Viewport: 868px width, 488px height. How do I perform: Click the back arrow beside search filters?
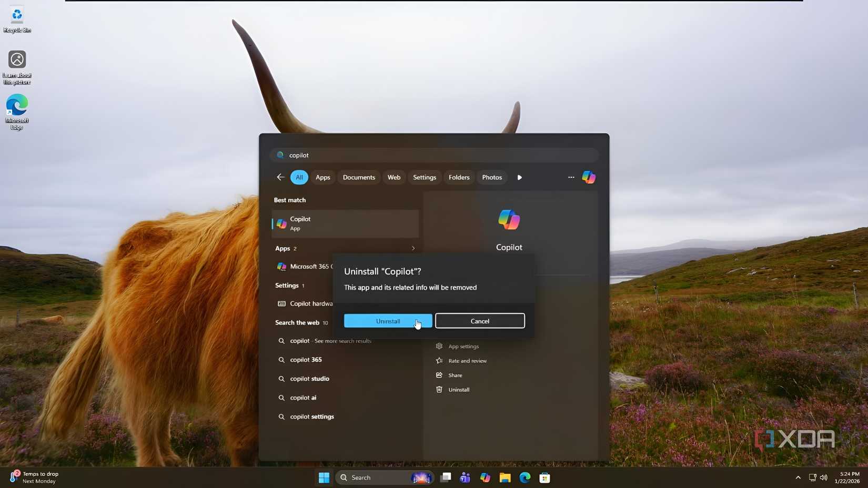pos(280,177)
